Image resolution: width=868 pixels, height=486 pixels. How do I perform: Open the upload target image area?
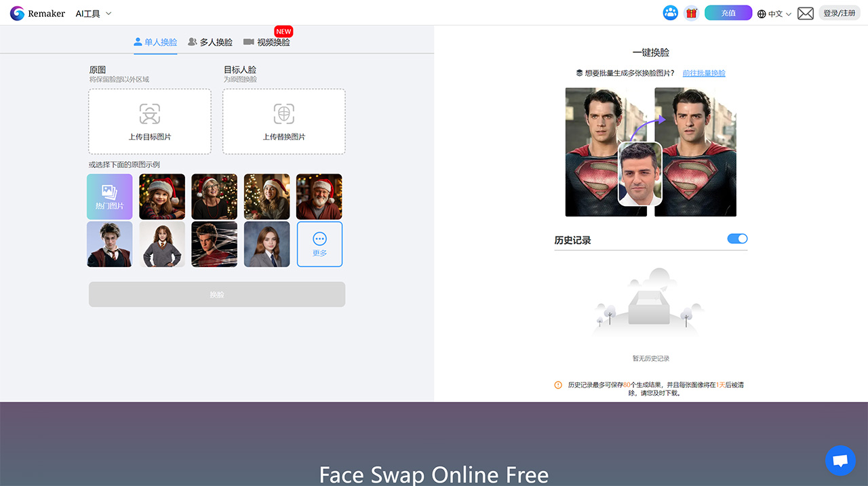[149, 121]
